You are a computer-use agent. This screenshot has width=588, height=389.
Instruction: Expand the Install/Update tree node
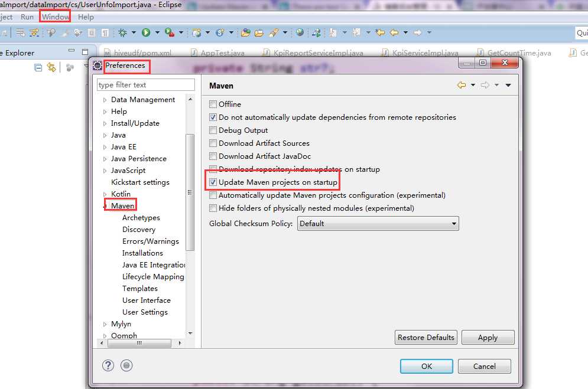[x=105, y=123]
